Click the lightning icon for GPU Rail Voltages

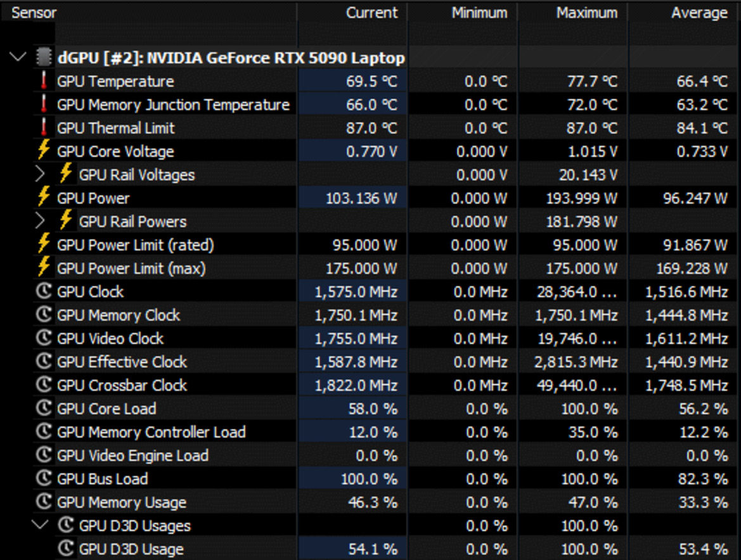pos(66,174)
